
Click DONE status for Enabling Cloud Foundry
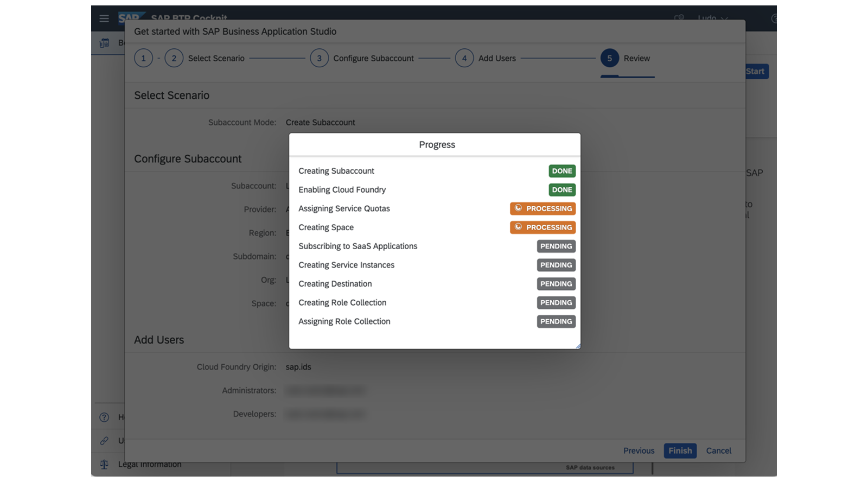click(x=562, y=190)
